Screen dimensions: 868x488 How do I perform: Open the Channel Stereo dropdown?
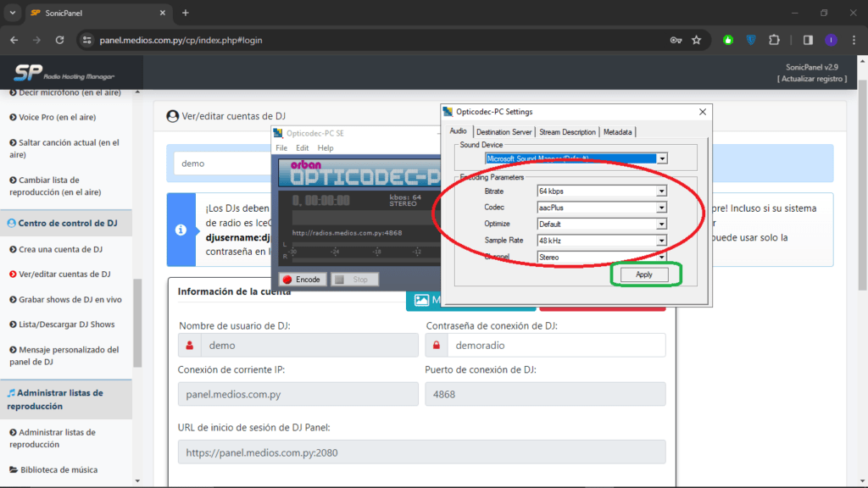coord(661,258)
